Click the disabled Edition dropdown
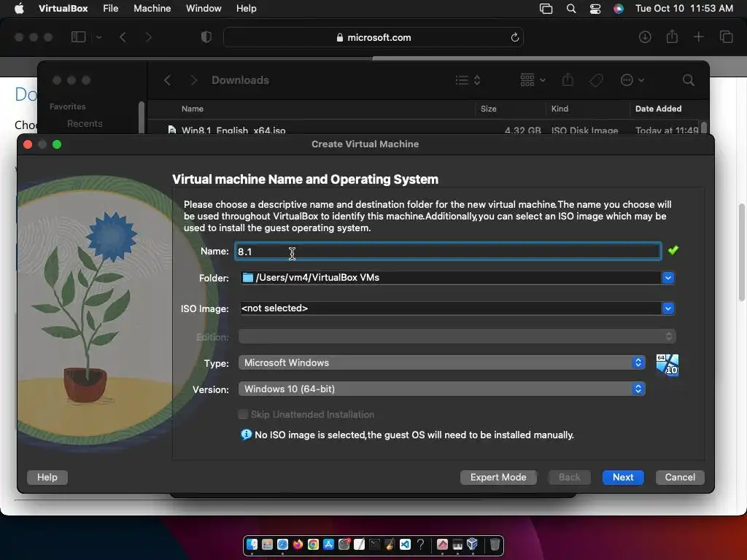The image size is (747, 560). (x=457, y=336)
